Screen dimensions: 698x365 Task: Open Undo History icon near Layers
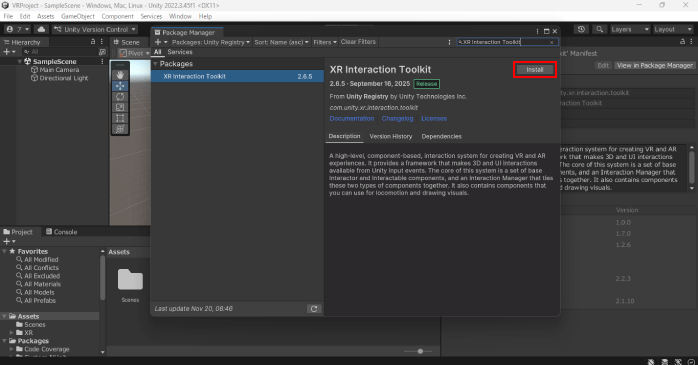(581, 29)
